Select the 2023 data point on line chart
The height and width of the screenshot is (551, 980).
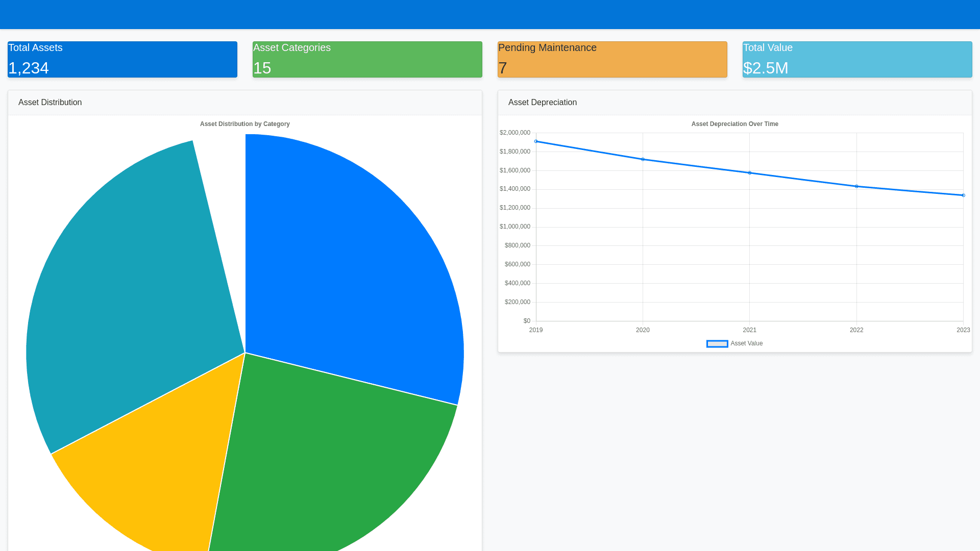coord(963,195)
